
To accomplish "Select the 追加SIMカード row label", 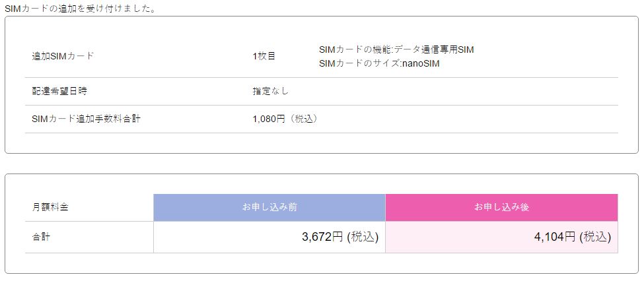I will (x=63, y=56).
